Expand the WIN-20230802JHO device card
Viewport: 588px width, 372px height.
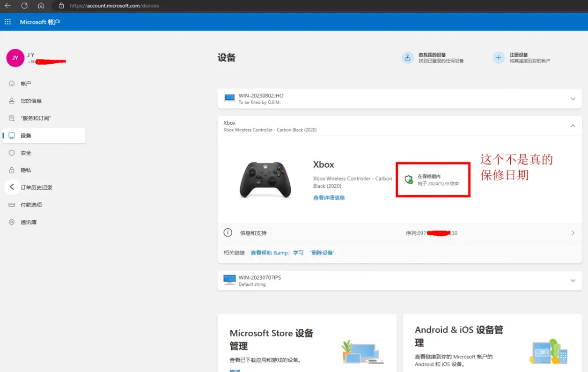573,99
